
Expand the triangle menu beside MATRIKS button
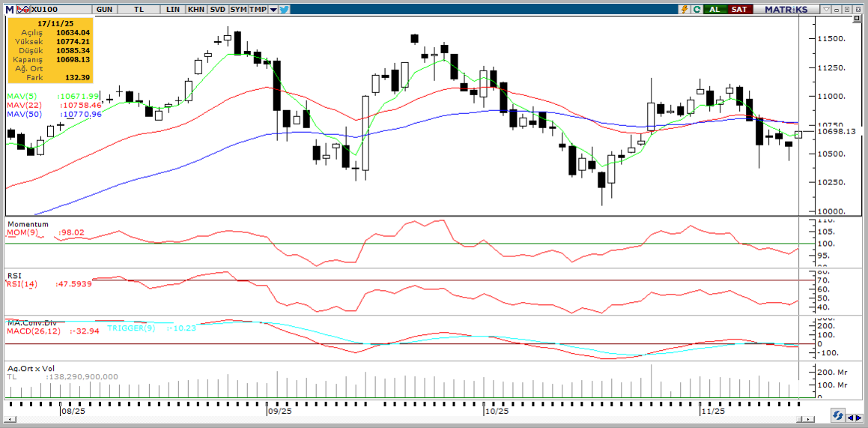click(827, 9)
